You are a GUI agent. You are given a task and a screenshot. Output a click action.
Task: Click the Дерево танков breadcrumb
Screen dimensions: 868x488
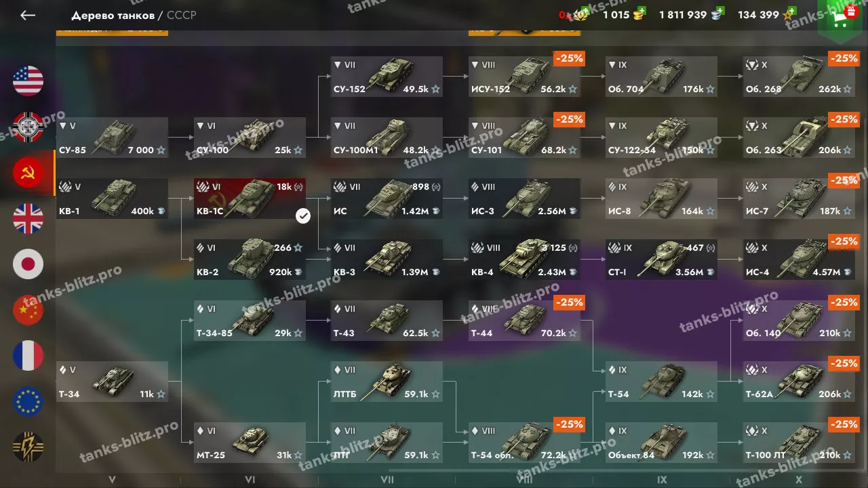tap(113, 15)
